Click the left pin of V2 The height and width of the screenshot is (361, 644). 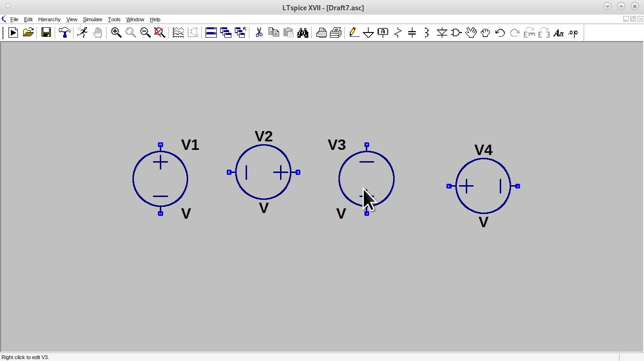229,172
